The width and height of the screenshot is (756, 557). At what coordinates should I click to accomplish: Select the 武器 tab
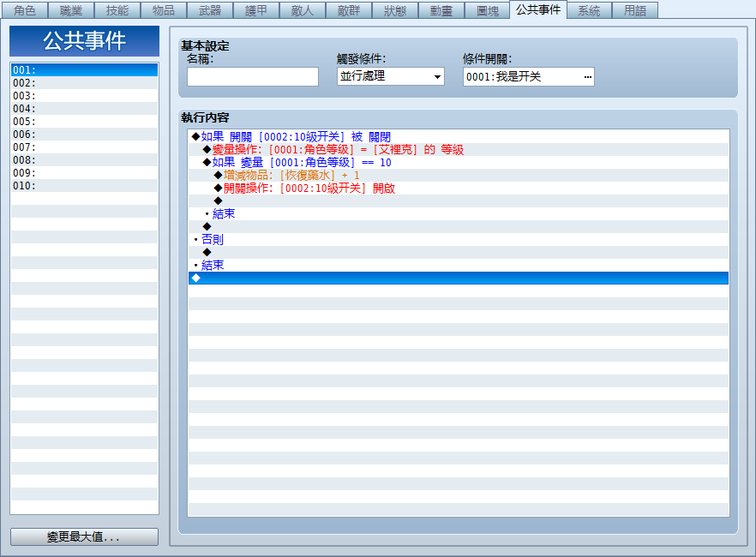210,10
